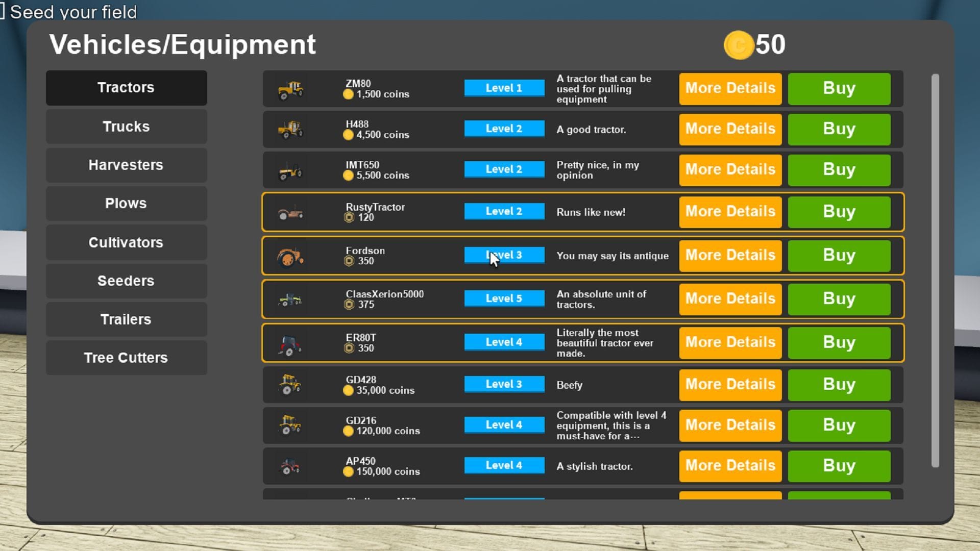
Task: Click the vehicle list scrollbar
Action: click(x=935, y=270)
